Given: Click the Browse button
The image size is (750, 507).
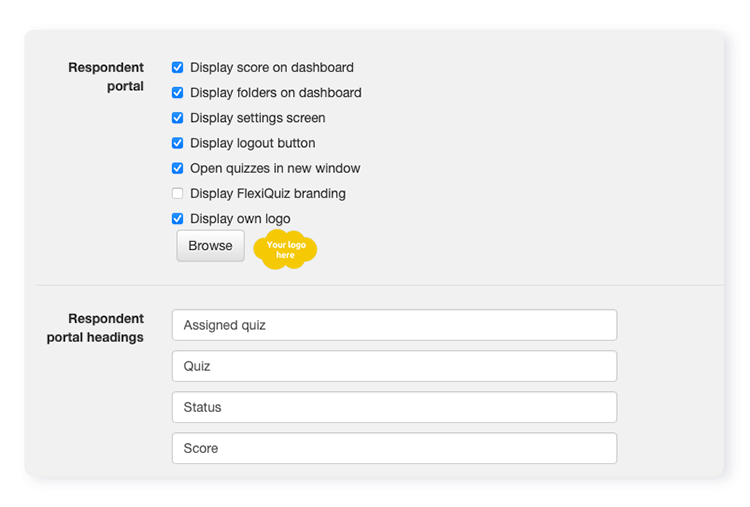Looking at the screenshot, I should (x=210, y=246).
